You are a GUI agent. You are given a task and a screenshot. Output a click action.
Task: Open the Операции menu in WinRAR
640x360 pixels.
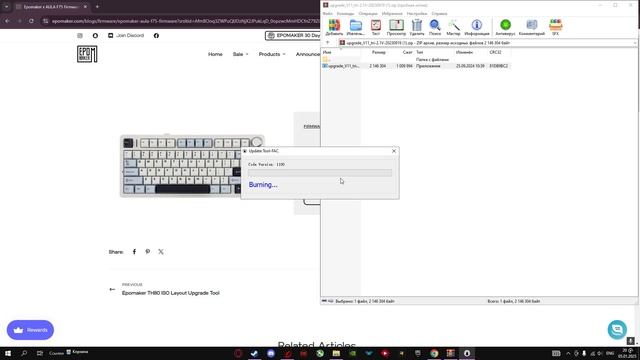[368, 13]
